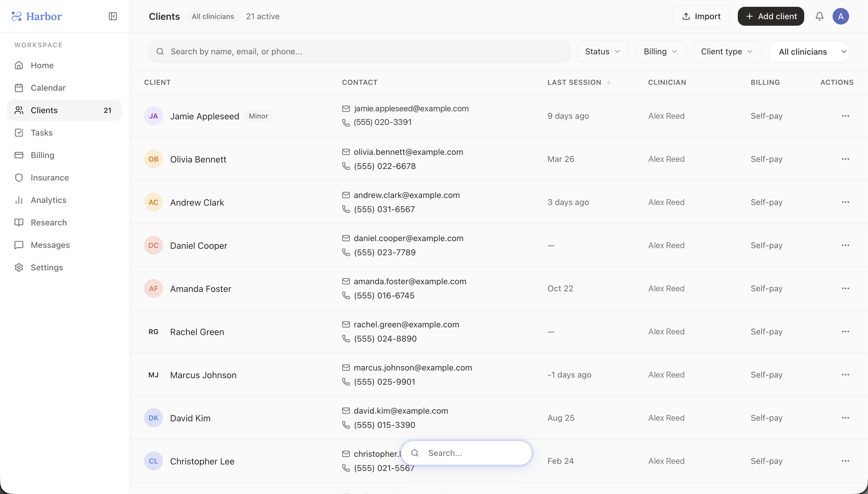Click the Harbor logo
868x494 pixels.
tap(37, 16)
